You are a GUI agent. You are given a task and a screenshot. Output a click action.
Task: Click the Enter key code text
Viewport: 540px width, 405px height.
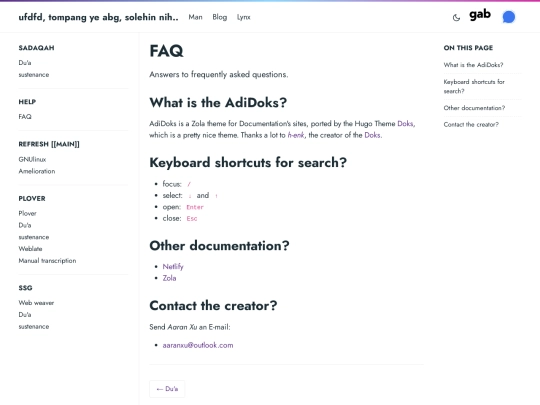(195, 207)
